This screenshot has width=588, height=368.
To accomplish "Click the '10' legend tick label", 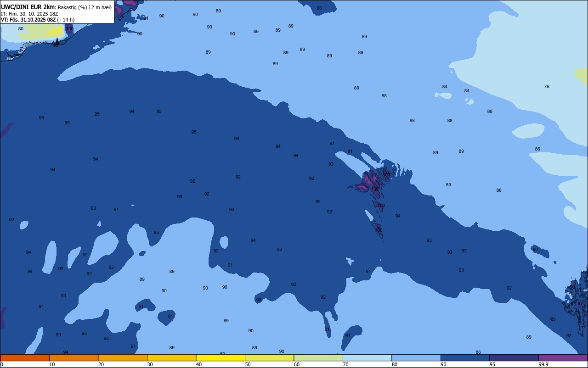I will [52, 364].
